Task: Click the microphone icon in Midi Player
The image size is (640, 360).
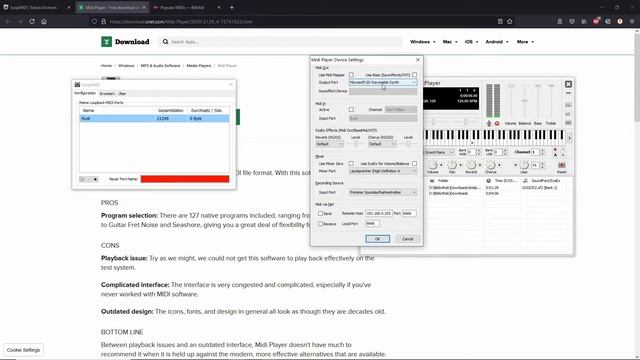Action: (489, 123)
